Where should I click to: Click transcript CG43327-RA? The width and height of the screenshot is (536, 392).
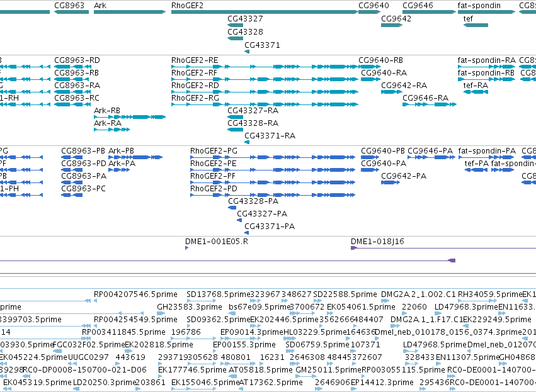pos(253,111)
